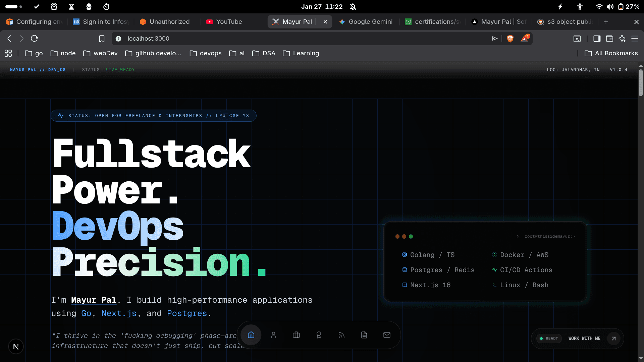The height and width of the screenshot is (362, 644).
Task: Click the mail contact icon in the dock
Action: [x=387, y=335]
